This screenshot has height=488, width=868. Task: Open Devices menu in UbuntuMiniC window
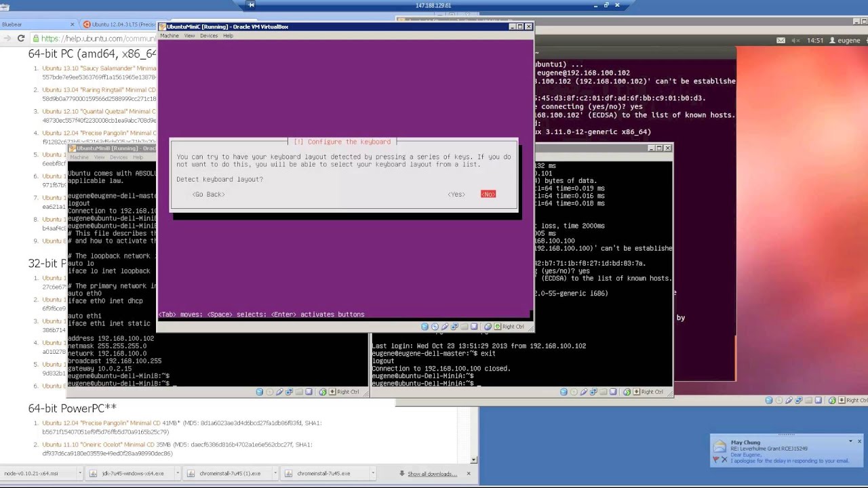click(x=209, y=36)
